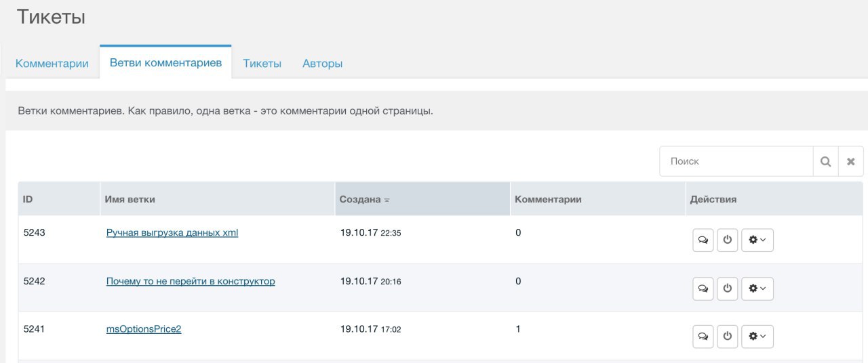This screenshot has width=868, height=363.
Task: Toggle power button for thread 5242
Action: [x=728, y=289]
